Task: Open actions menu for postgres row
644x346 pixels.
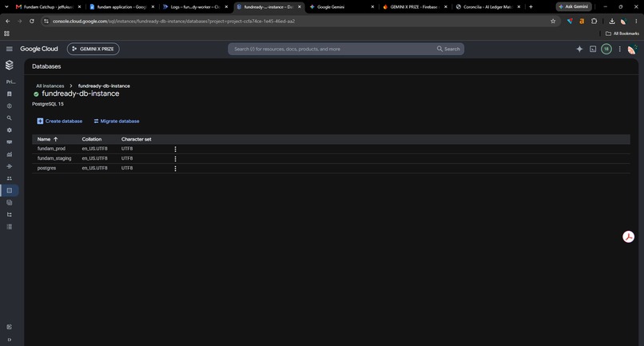Action: click(175, 169)
